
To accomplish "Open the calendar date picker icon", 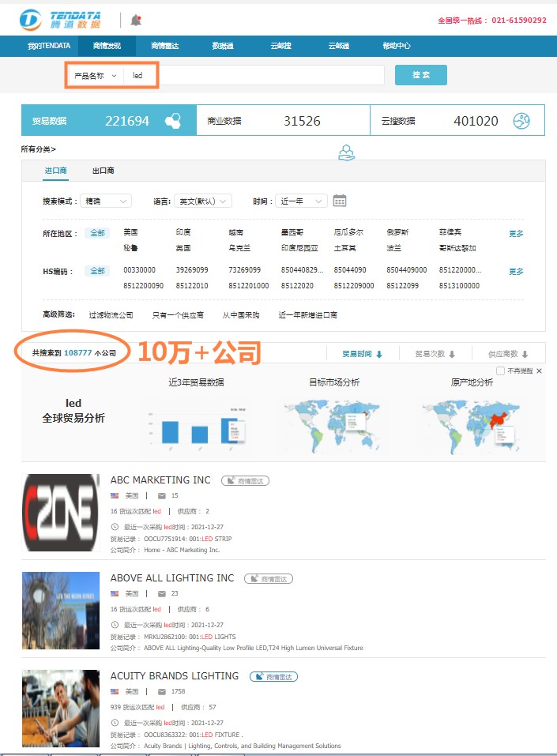I will click(x=340, y=201).
